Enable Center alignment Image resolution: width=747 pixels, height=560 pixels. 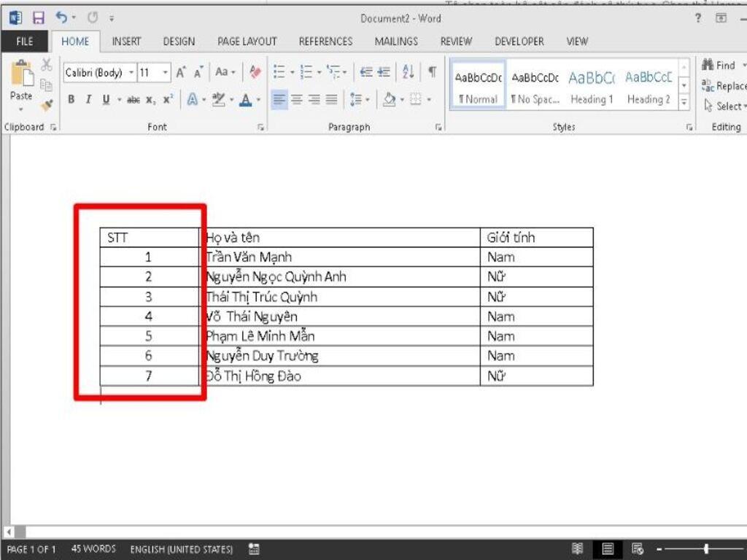pos(298,100)
